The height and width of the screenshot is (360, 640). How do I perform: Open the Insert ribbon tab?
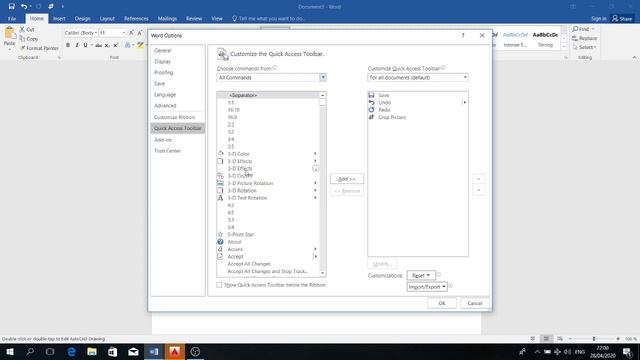pos(59,18)
